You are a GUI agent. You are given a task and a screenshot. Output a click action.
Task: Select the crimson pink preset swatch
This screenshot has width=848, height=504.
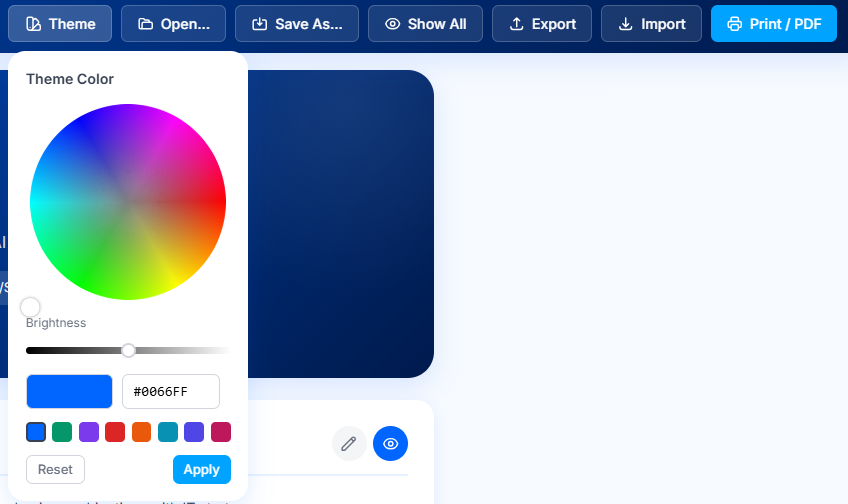(x=221, y=432)
